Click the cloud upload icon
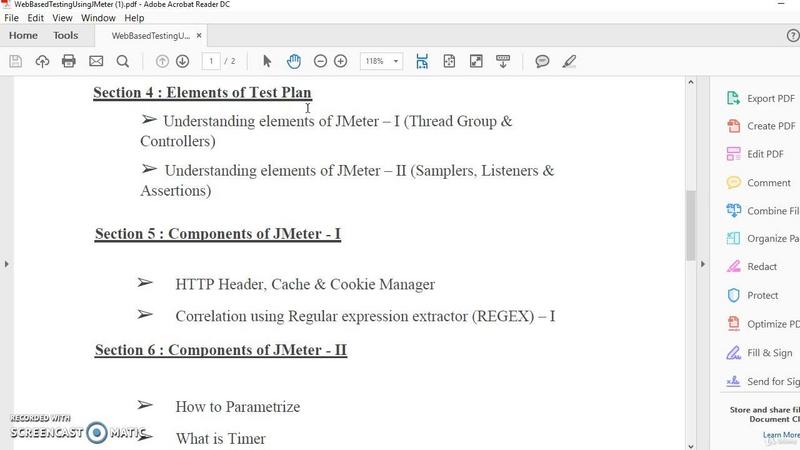 click(x=42, y=61)
